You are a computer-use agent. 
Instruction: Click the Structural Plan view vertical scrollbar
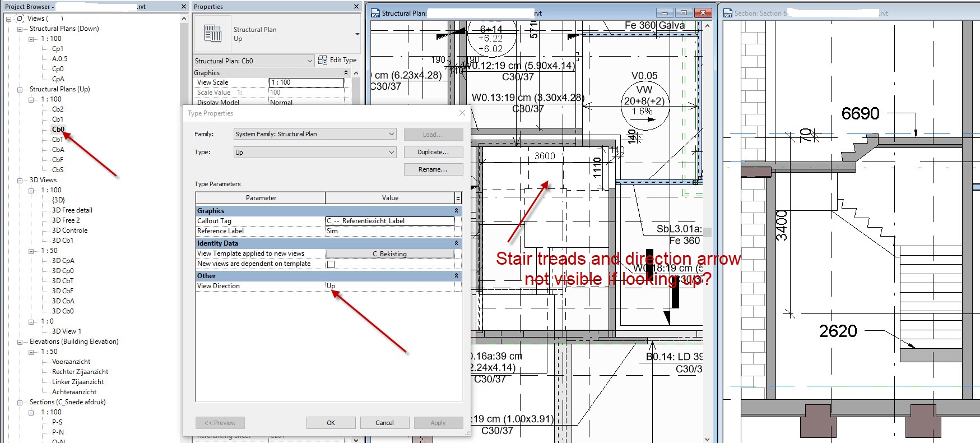(x=707, y=232)
